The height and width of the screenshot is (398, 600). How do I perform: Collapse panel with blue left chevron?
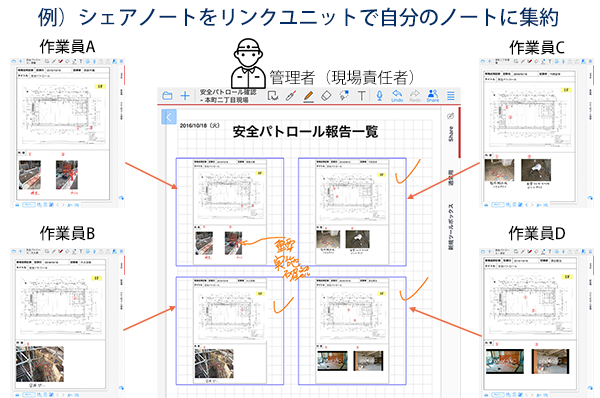point(169,117)
